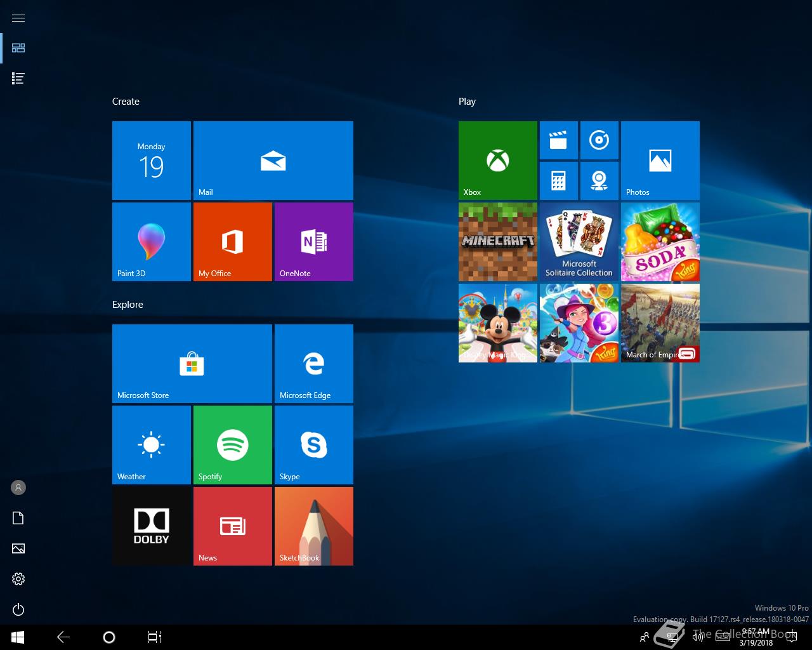This screenshot has width=812, height=650.
Task: Open the Groove Music small tile
Action: pos(599,140)
